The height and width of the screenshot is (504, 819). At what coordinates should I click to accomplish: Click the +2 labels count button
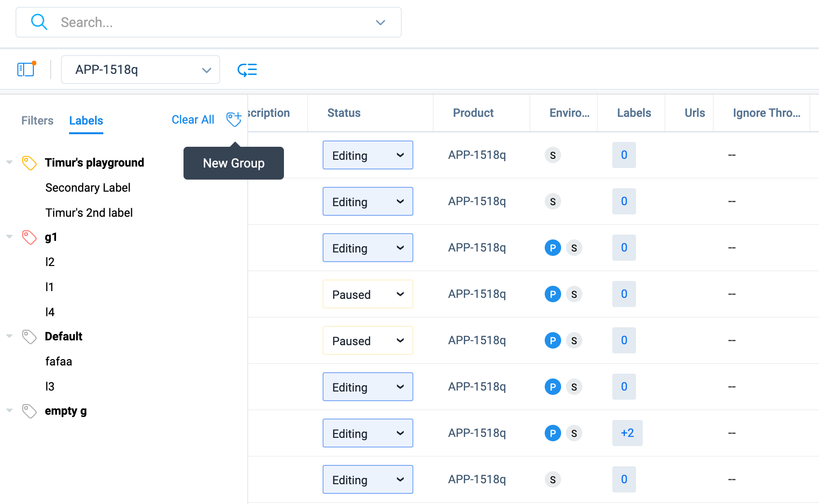click(627, 433)
